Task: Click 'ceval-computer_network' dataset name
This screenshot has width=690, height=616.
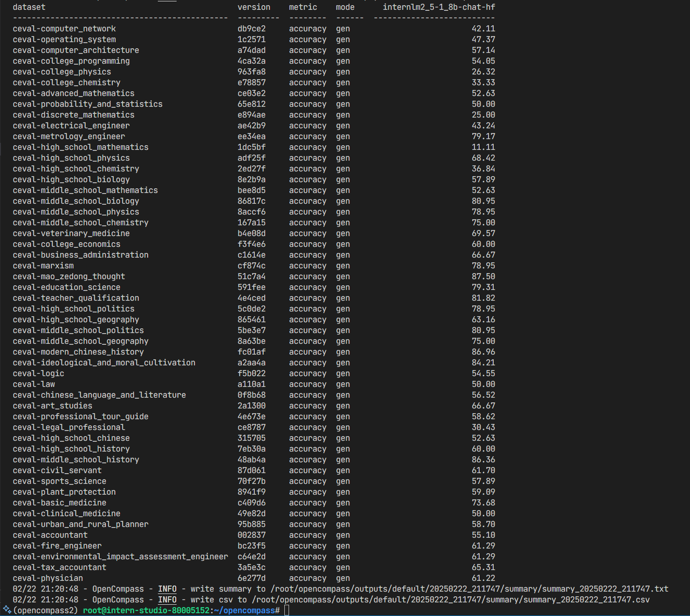Action: (64, 29)
